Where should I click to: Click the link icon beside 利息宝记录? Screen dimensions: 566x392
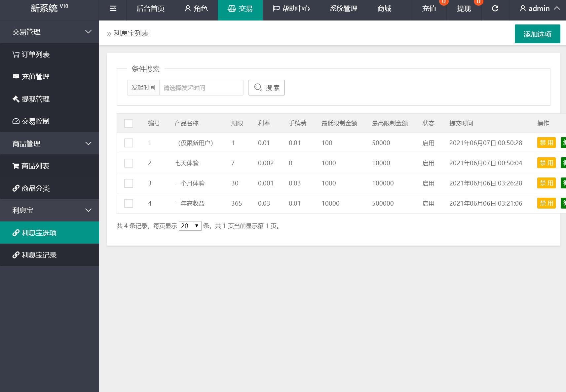[16, 255]
